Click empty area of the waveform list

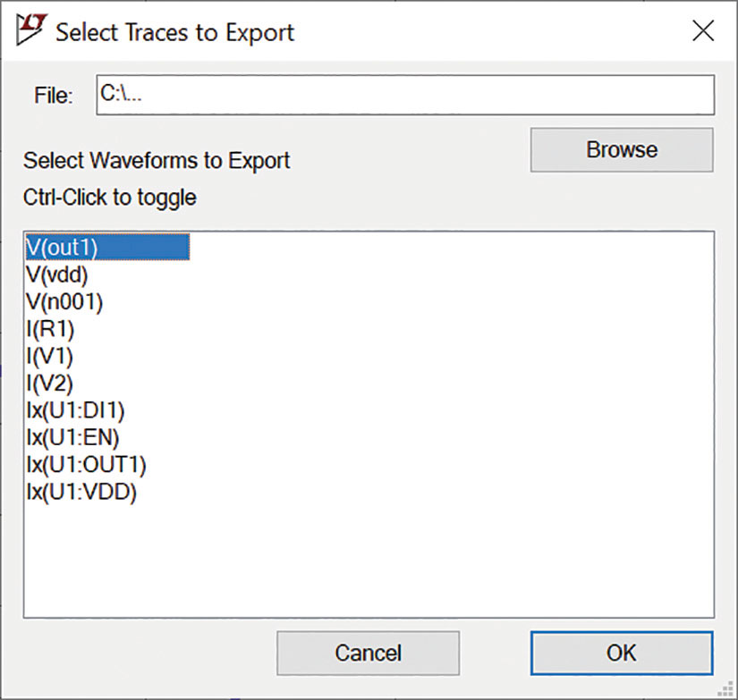(x=424, y=555)
